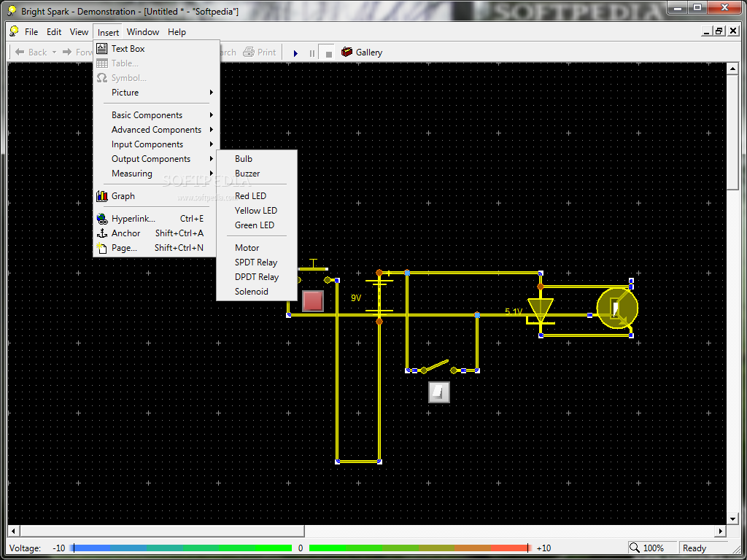The width and height of the screenshot is (747, 560).
Task: Start the simulation with the play button
Action: (295, 52)
